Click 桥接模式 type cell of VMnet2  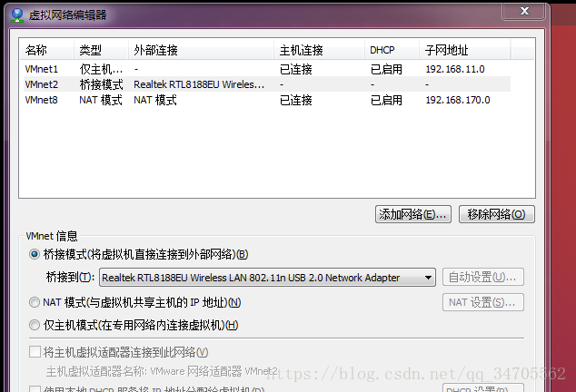pyautogui.click(x=101, y=84)
